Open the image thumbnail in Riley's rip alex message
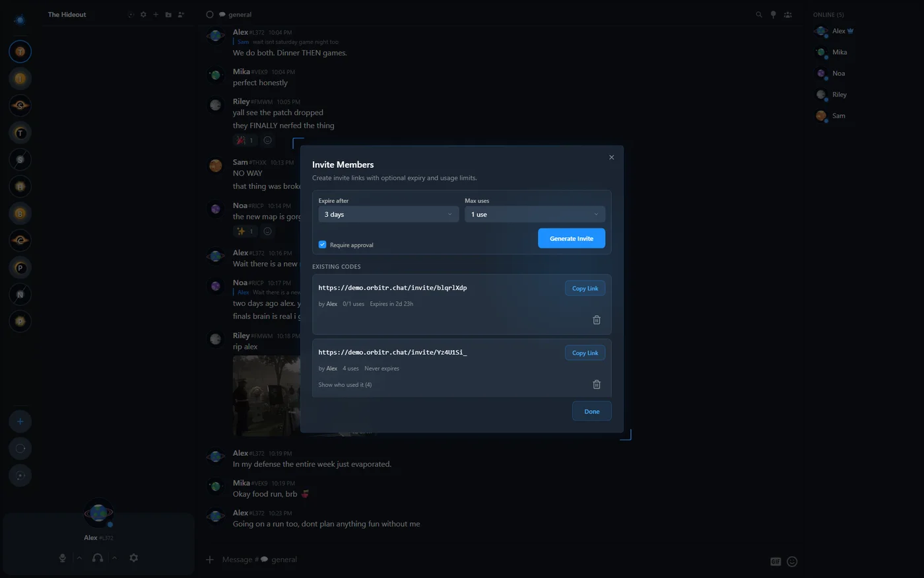The height and width of the screenshot is (578, 924). (x=267, y=396)
